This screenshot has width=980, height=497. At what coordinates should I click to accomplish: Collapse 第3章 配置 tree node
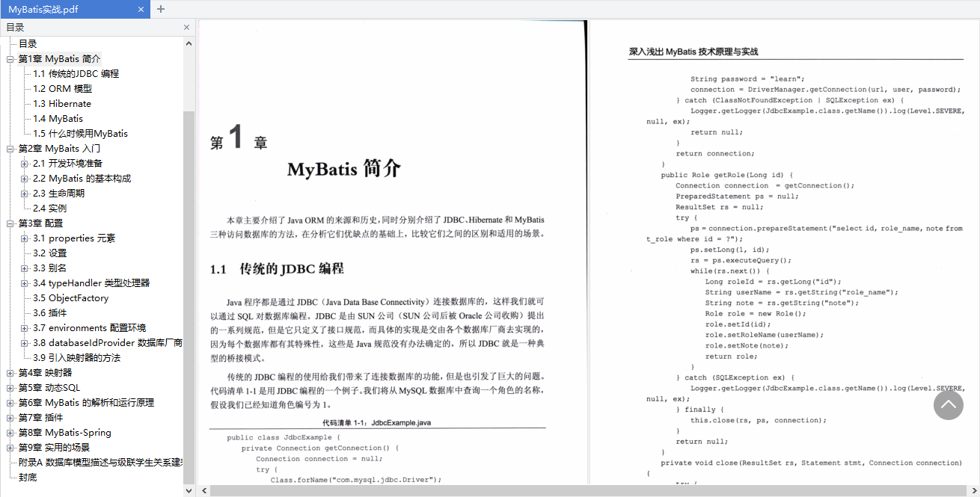click(x=10, y=223)
